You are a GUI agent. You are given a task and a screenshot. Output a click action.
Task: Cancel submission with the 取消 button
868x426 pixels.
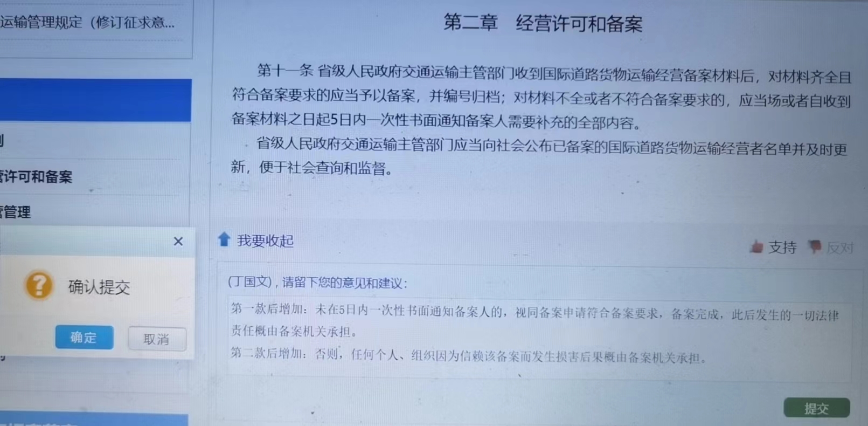[157, 339]
